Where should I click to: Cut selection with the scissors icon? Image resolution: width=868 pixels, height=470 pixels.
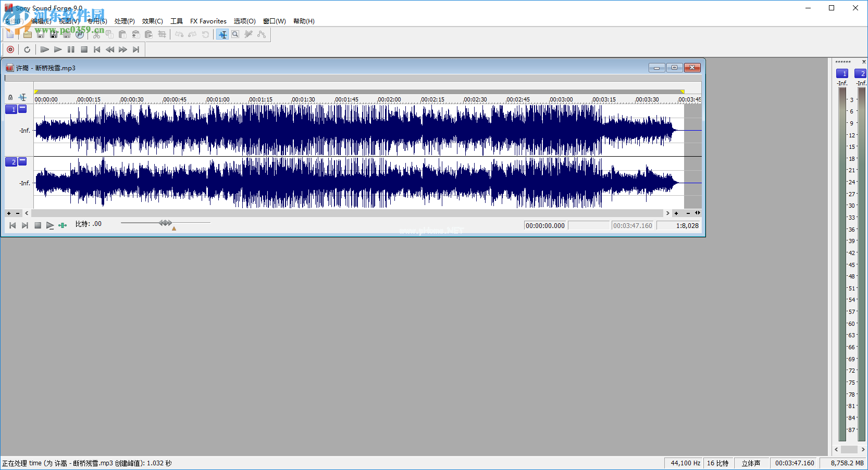pyautogui.click(x=96, y=34)
